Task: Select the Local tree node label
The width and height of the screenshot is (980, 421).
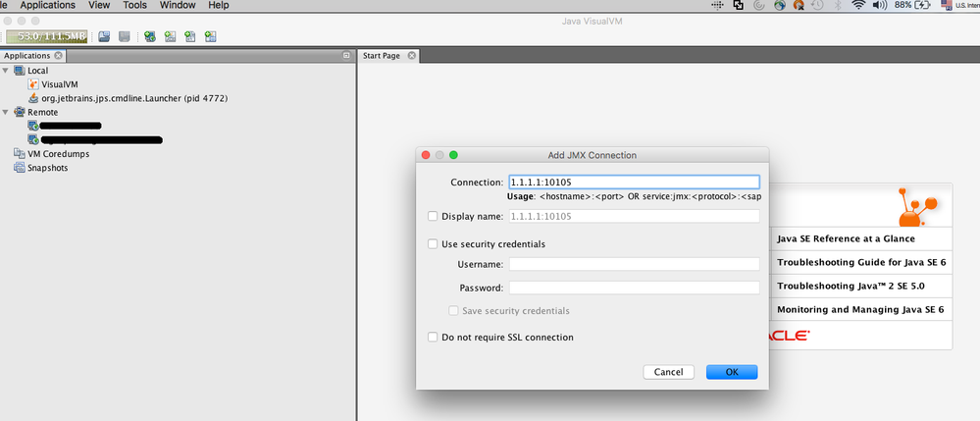Action: click(37, 71)
